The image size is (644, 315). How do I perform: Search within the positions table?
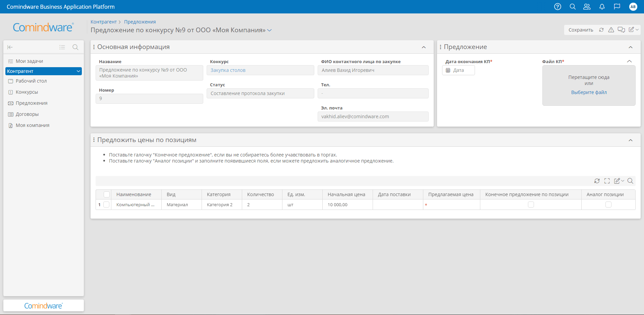pyautogui.click(x=630, y=181)
